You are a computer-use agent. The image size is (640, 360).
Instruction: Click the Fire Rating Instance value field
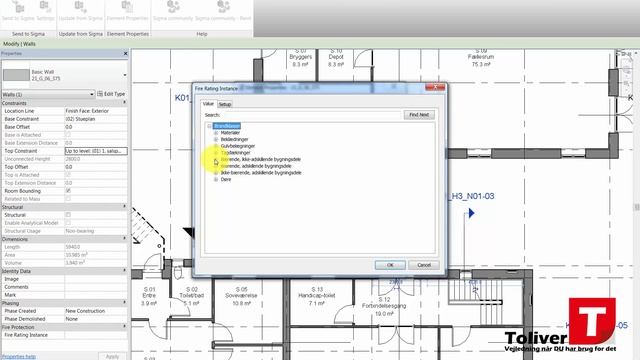click(x=96, y=335)
